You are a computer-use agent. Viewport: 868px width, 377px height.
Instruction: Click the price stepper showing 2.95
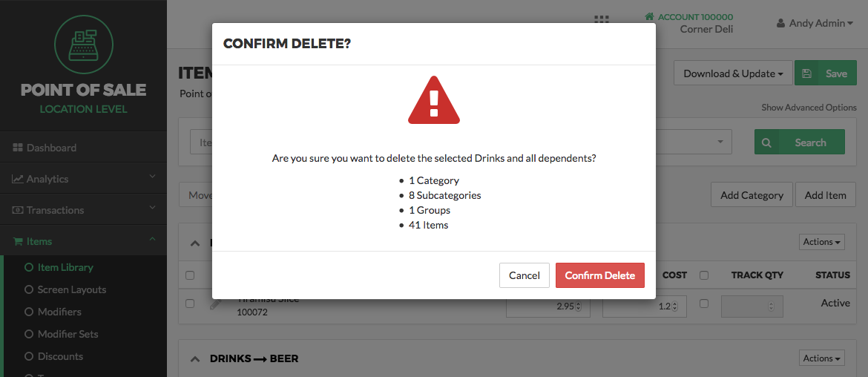[x=548, y=306]
